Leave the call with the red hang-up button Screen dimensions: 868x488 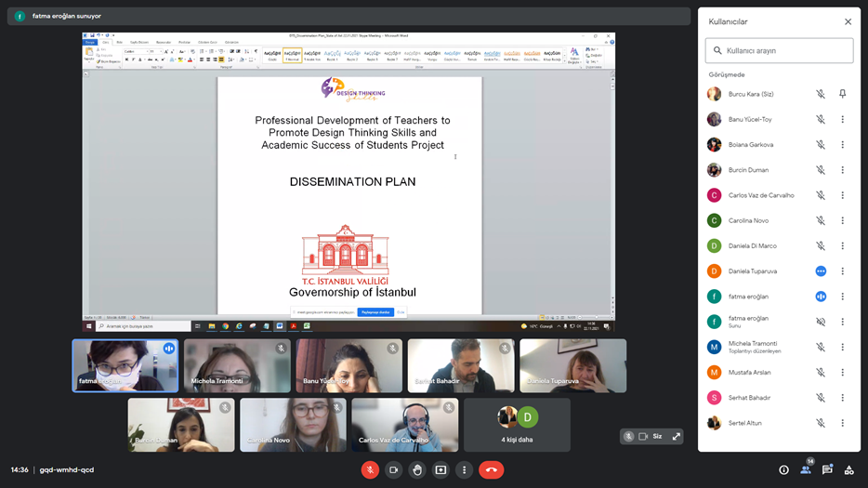[491, 469]
